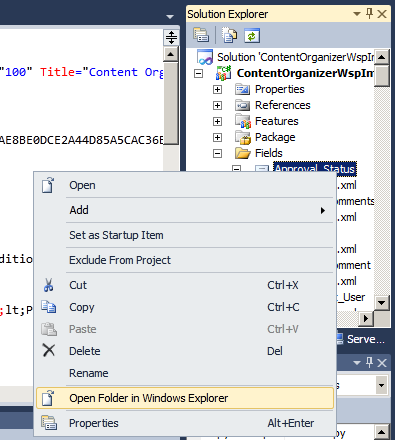Select Delete with X icon
Image resolution: width=395 pixels, height=440 pixels.
coord(185,351)
